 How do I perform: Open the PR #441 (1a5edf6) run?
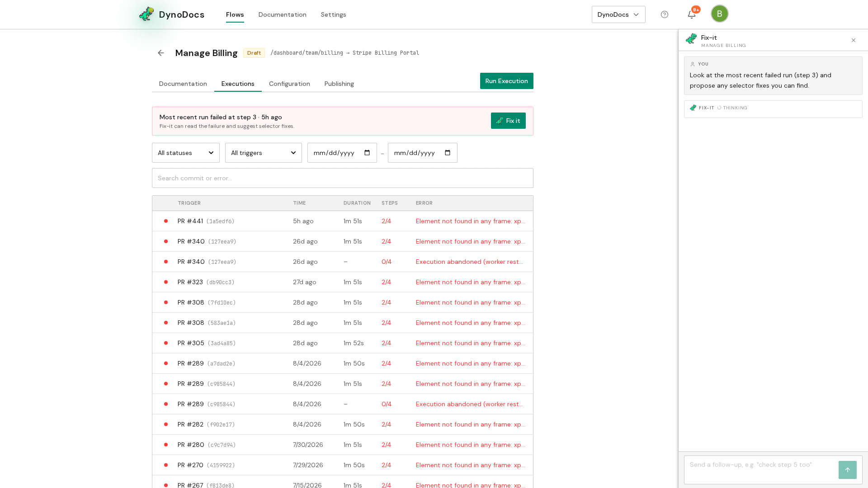(343, 221)
